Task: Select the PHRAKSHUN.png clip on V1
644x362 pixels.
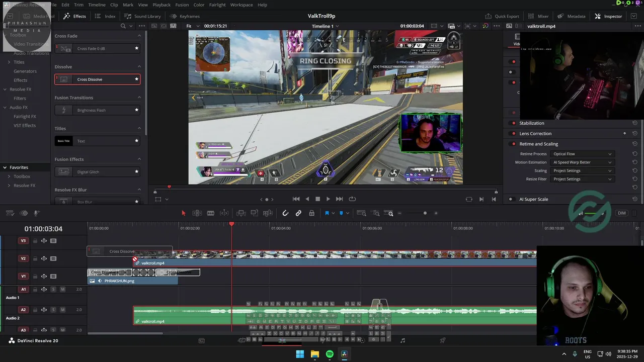Action: click(x=133, y=281)
